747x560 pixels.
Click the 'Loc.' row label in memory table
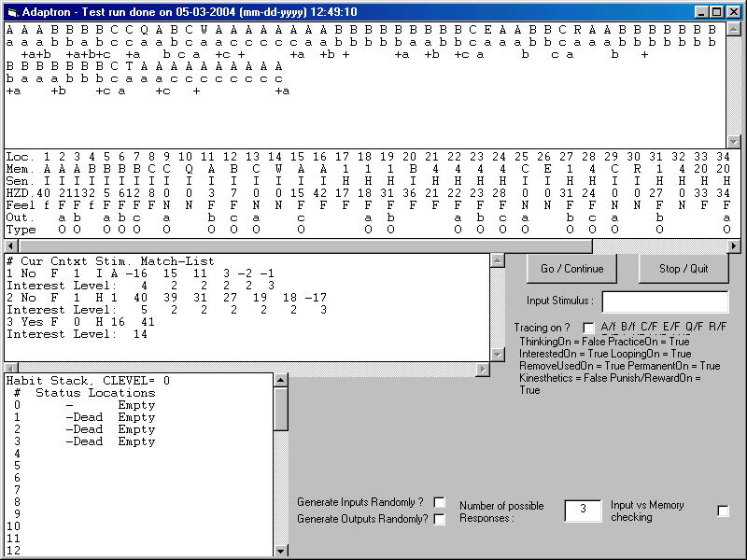point(21,157)
